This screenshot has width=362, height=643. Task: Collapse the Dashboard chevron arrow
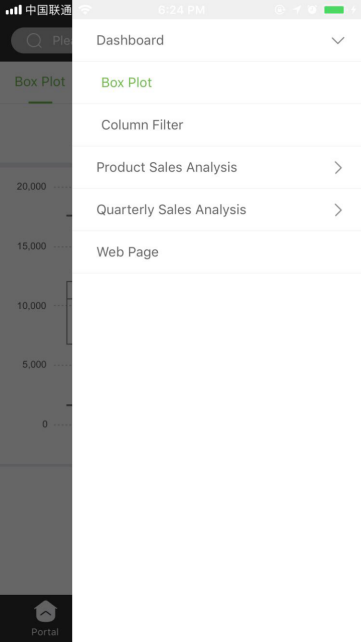coord(338,41)
